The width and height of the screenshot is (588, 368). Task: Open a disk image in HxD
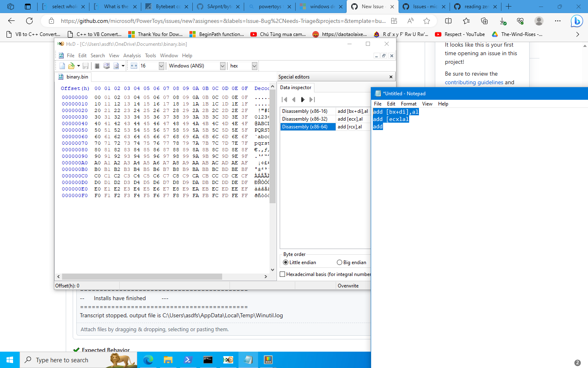point(116,66)
